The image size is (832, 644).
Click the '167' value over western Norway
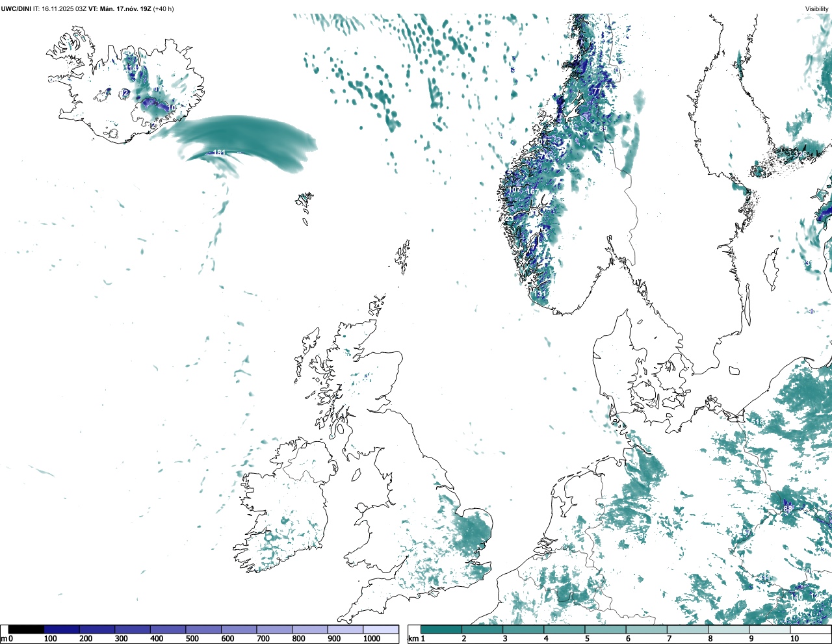tap(532, 192)
